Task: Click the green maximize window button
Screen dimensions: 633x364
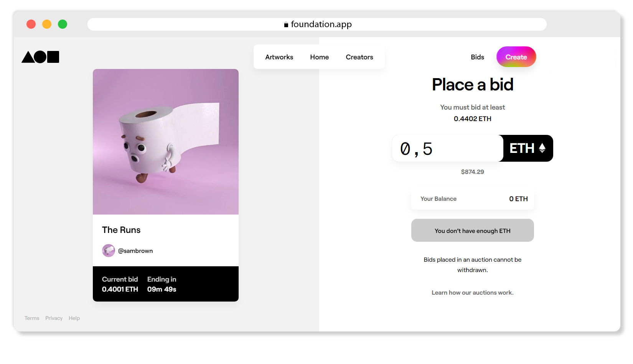Action: click(x=63, y=25)
